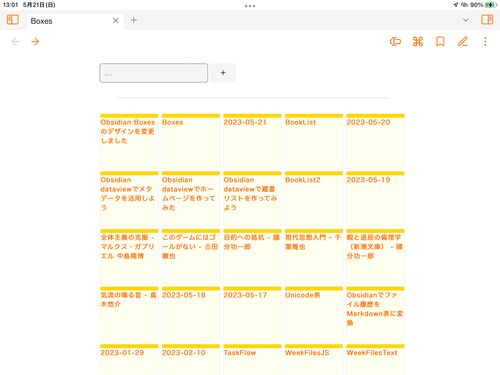Screen dimensions: 500x375
Task: Open the command palette icon
Action: click(418, 42)
